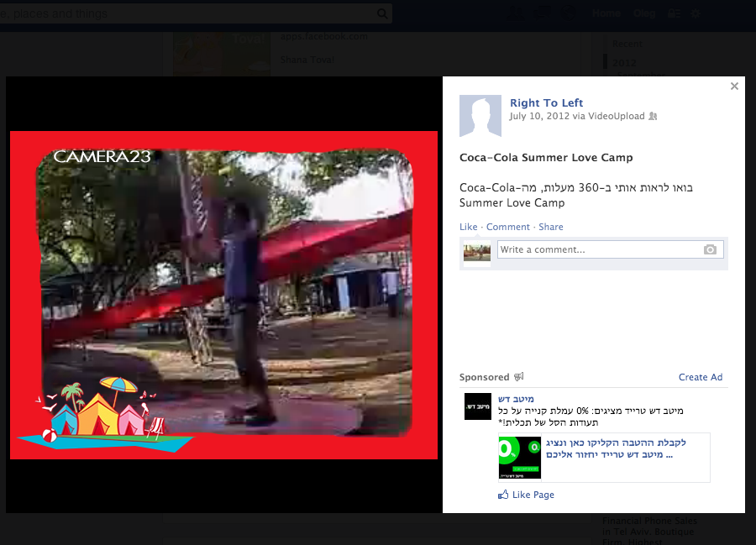The width and height of the screenshot is (756, 545).
Task: Click the Write a comment field
Action: tap(611, 249)
